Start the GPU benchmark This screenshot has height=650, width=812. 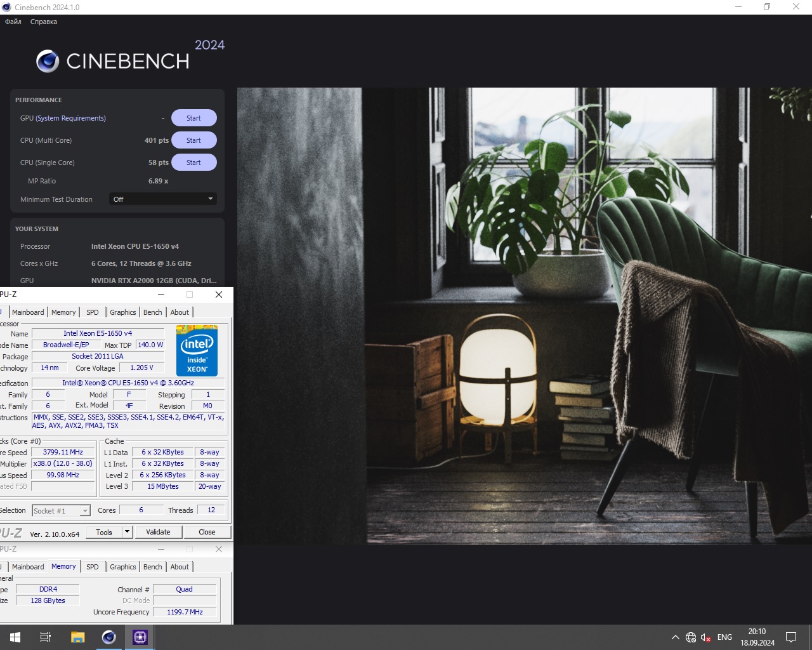click(x=193, y=118)
